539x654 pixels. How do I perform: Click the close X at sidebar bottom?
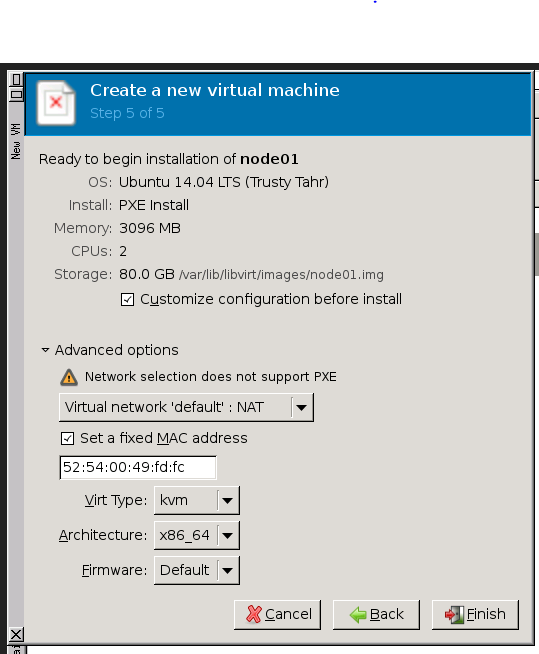pyautogui.click(x=16, y=635)
